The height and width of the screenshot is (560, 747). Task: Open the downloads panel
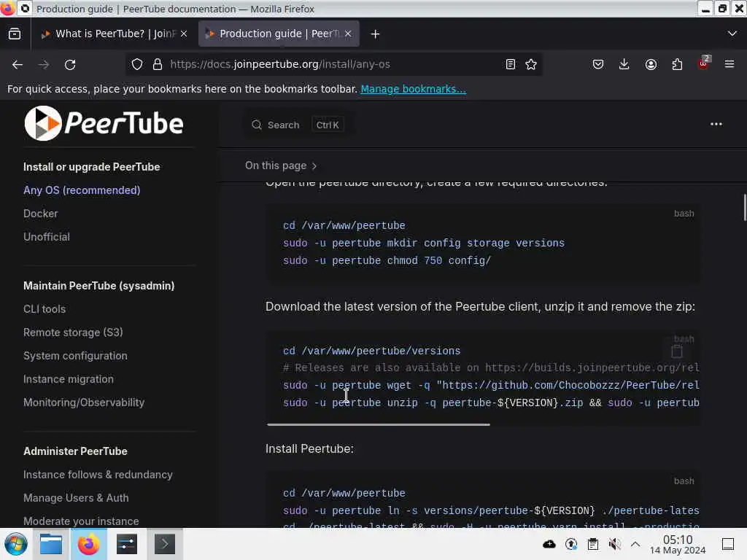(x=624, y=64)
